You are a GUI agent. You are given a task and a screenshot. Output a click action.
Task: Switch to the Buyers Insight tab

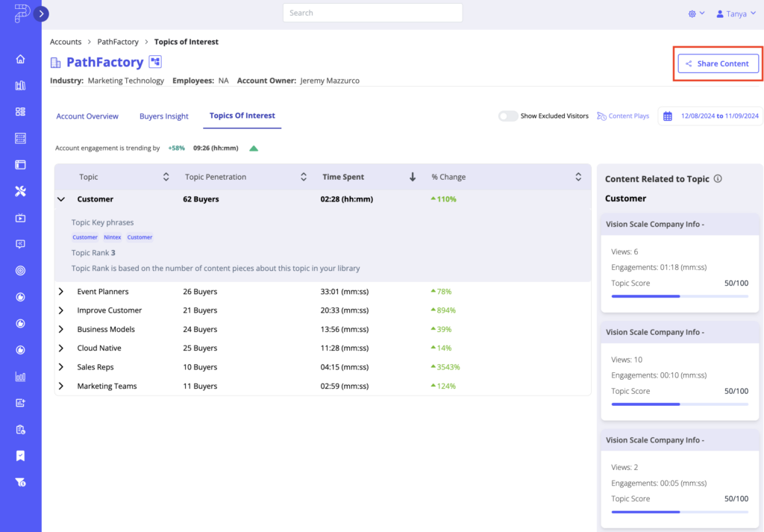163,116
